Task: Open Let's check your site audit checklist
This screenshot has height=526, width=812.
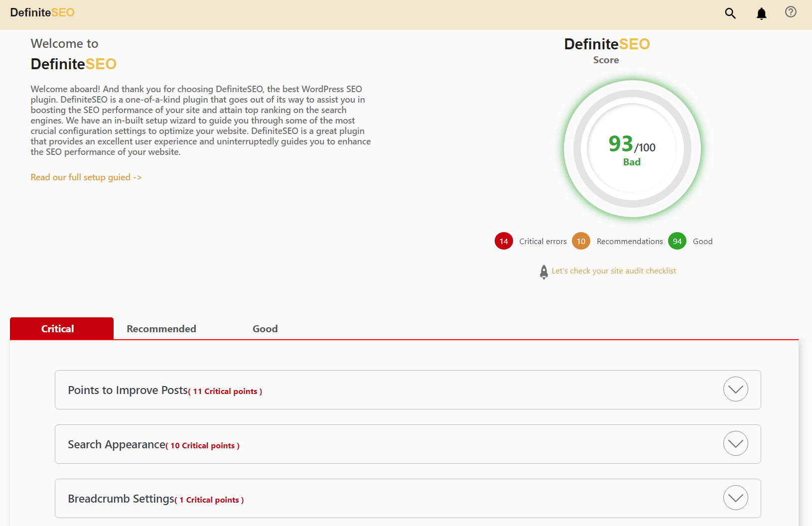Action: [614, 271]
